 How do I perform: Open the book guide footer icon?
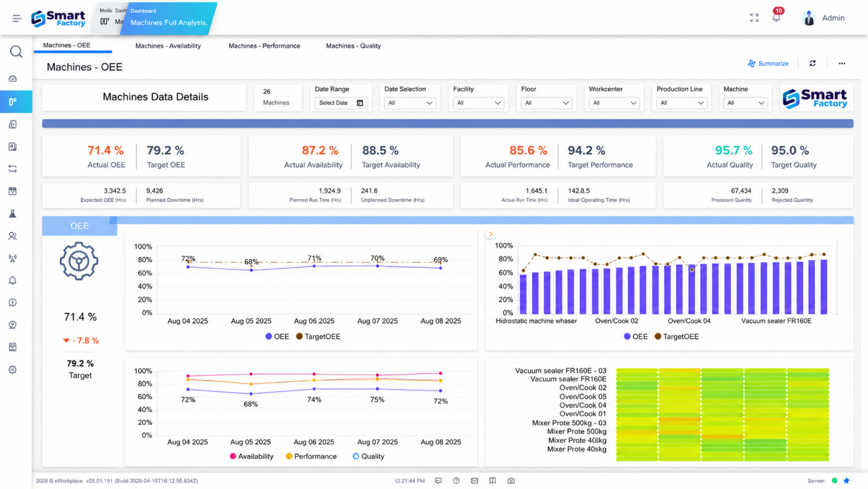pos(493,481)
